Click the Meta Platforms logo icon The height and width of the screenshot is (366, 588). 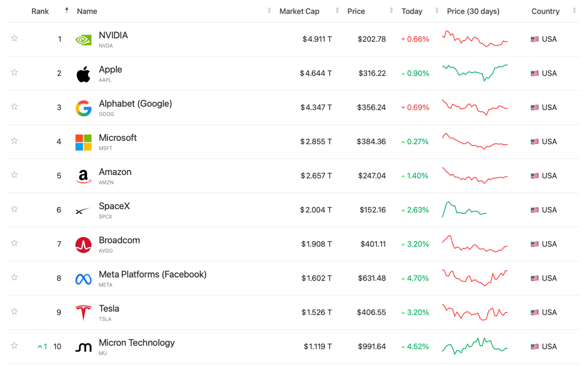83,279
